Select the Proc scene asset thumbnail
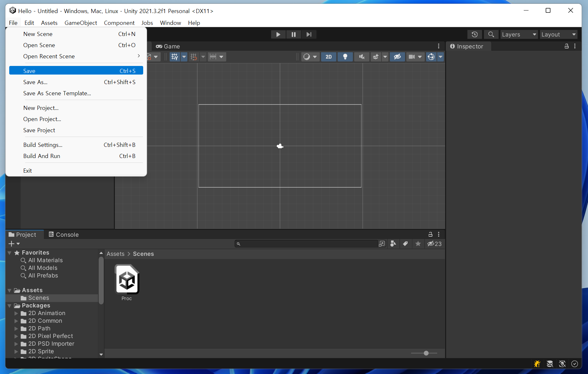The width and height of the screenshot is (588, 374). [x=127, y=279]
